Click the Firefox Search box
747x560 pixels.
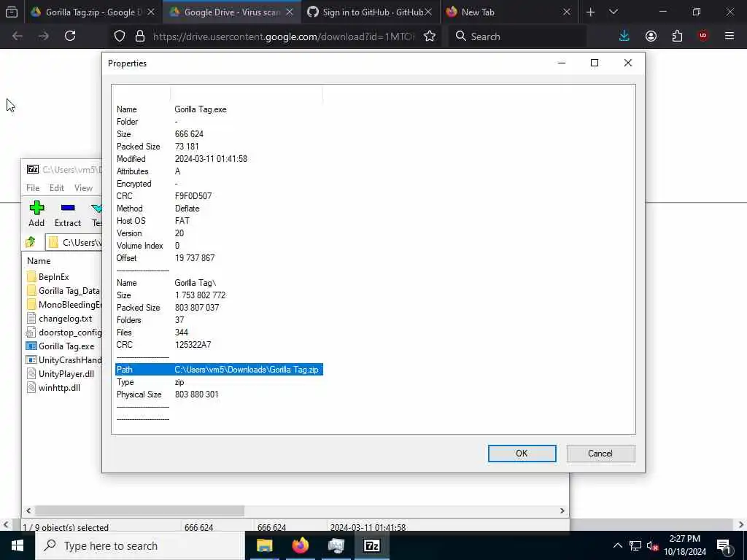click(517, 36)
